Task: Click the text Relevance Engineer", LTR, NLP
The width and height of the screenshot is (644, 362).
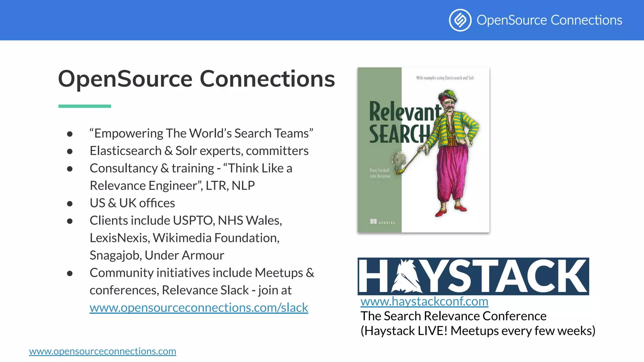Action: (172, 186)
